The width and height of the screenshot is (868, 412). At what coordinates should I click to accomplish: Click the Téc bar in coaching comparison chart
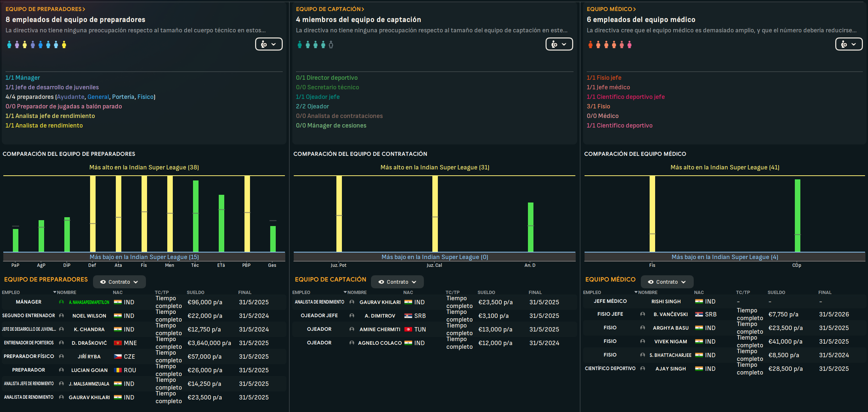(x=196, y=216)
